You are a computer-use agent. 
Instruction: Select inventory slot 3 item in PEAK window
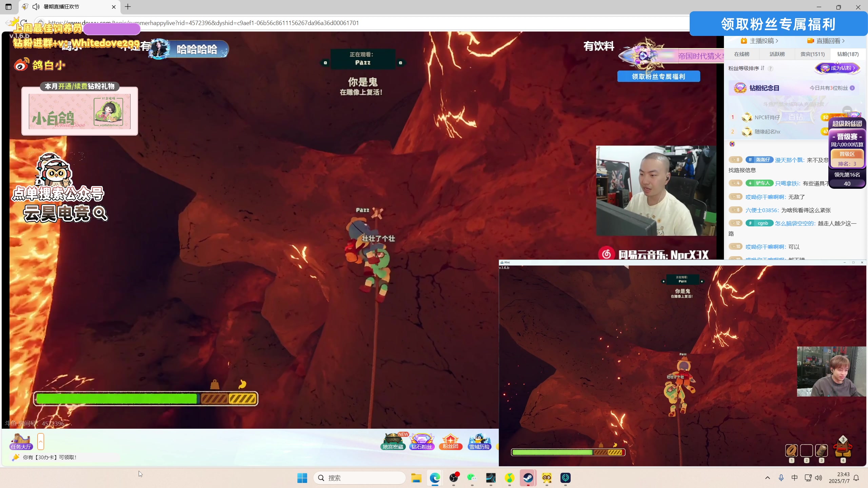click(821, 451)
